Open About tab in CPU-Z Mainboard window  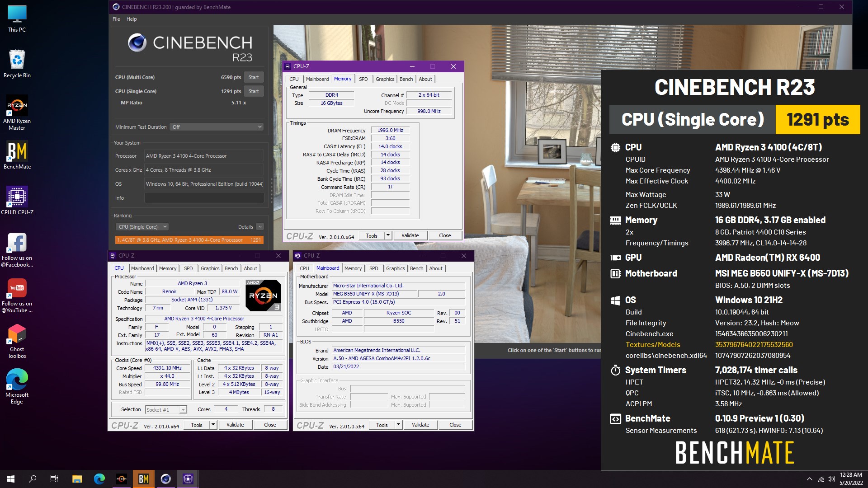click(436, 268)
